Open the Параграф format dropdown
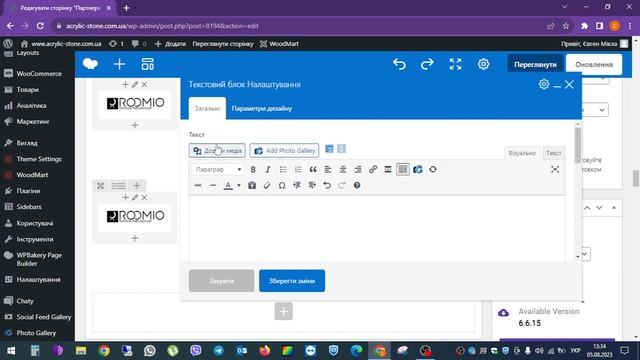Screen dimensions: 640x360 click(218, 169)
